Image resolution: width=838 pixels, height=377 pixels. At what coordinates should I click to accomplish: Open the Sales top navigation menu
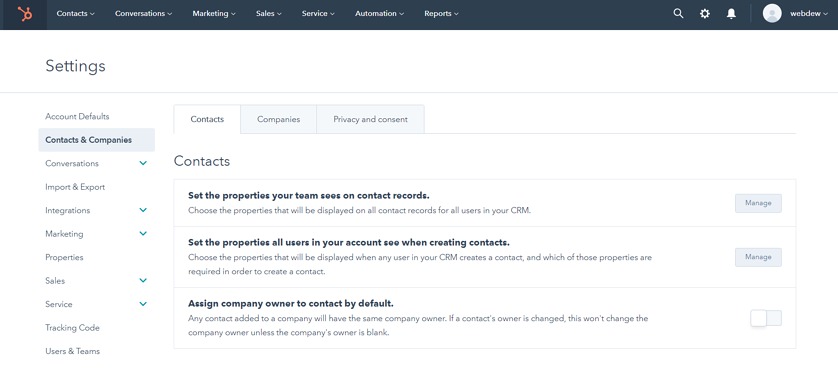268,14
